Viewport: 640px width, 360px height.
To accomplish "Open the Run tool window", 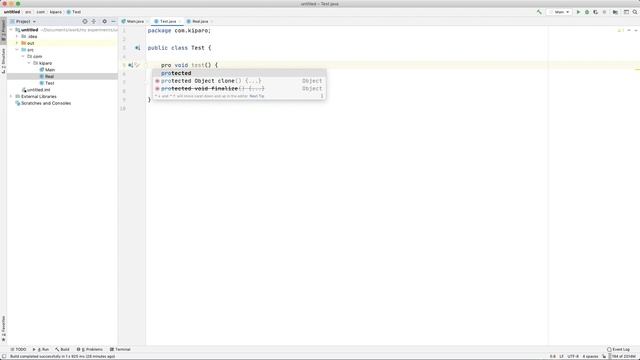I will tap(41, 349).
